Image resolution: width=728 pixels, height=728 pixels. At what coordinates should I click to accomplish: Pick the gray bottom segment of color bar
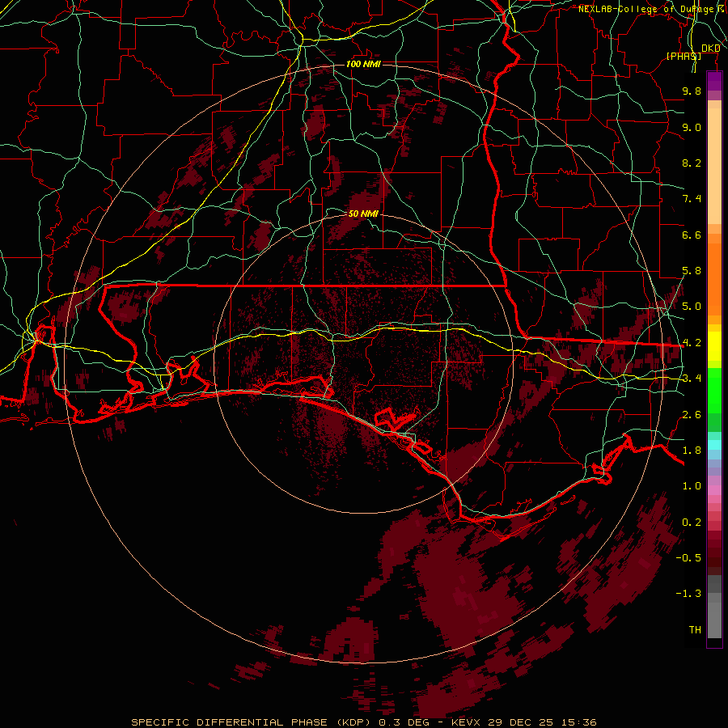pos(714,616)
